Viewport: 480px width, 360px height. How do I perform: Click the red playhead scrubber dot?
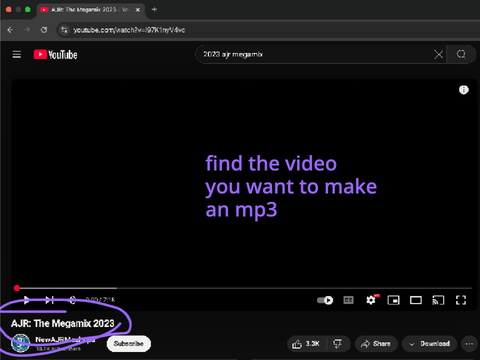[17, 288]
